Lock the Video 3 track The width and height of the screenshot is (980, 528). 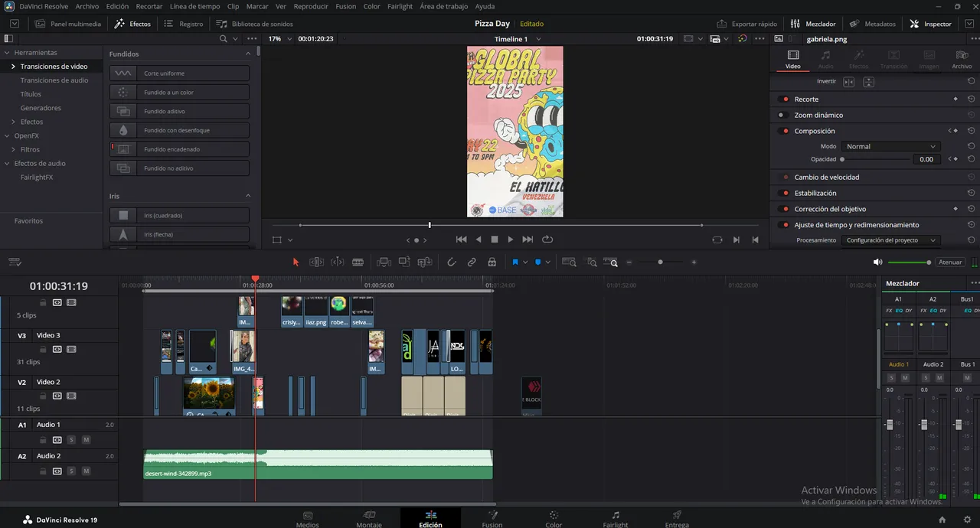pos(43,349)
